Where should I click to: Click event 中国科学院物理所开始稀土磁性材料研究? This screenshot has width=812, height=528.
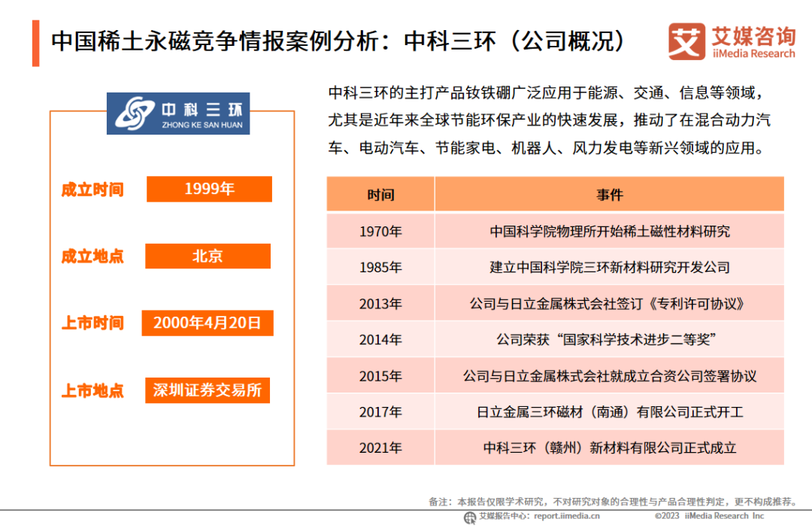[610, 231]
